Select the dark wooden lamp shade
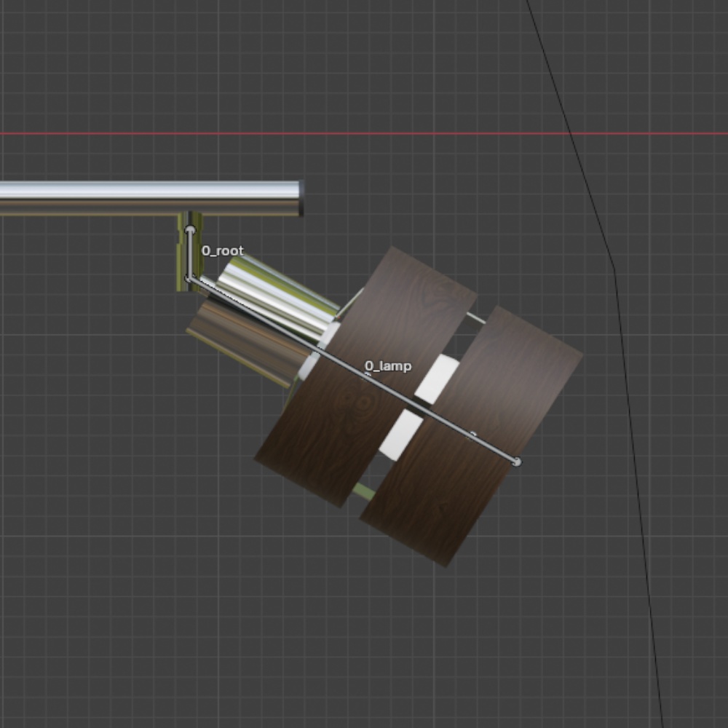Image resolution: width=728 pixels, height=728 pixels. coord(418,407)
